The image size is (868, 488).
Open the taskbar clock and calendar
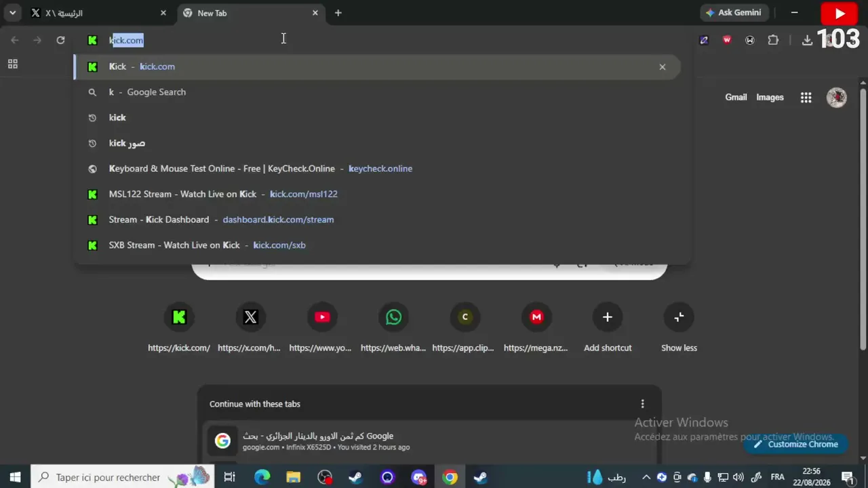click(811, 477)
